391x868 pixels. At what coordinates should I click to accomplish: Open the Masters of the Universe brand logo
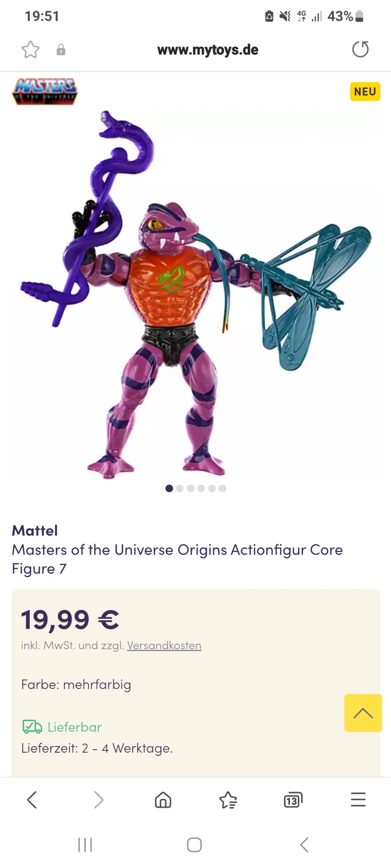tap(45, 91)
